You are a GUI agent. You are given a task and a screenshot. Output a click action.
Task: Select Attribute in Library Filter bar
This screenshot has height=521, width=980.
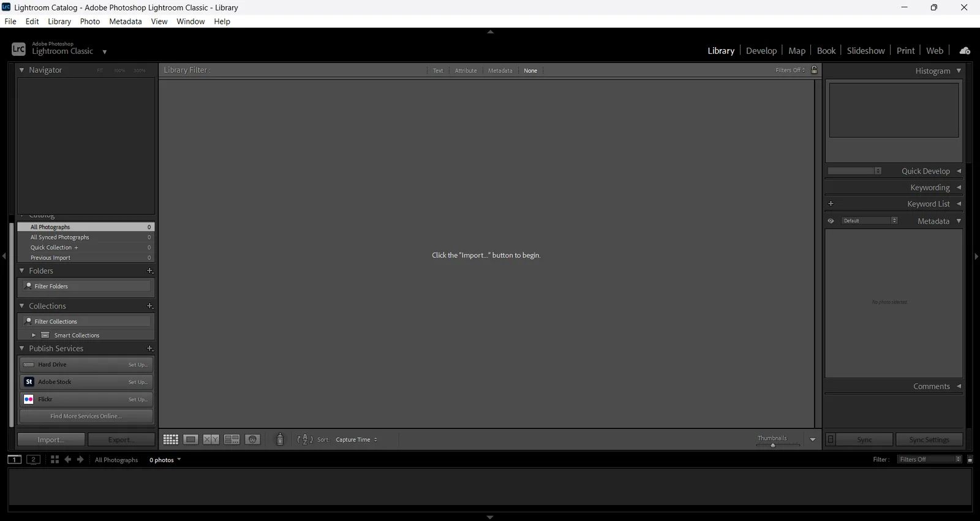[x=466, y=70]
